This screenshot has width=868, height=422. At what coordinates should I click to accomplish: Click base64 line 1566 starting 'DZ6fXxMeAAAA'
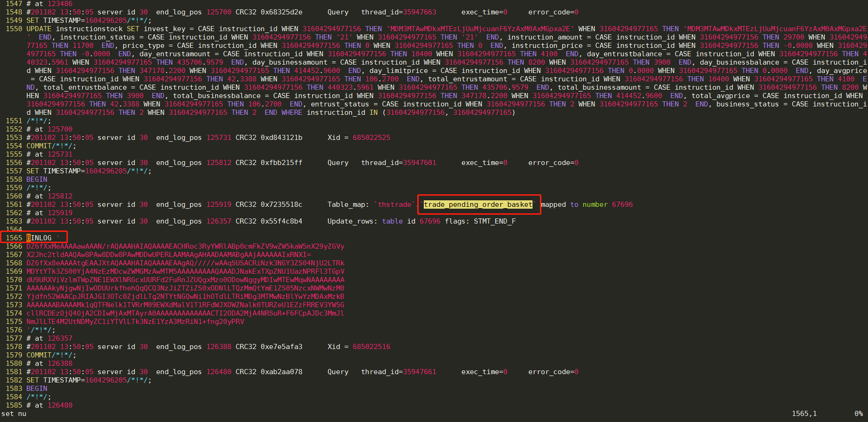(x=185, y=246)
